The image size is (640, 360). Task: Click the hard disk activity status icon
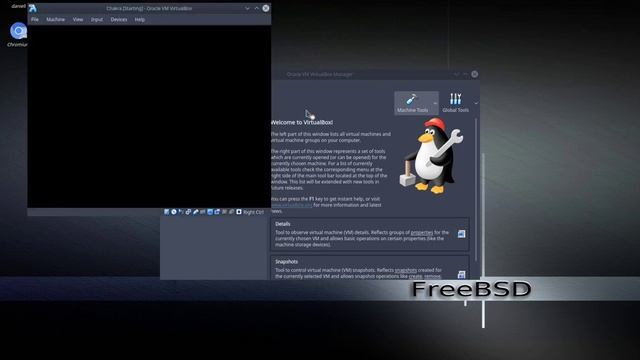coord(167,212)
